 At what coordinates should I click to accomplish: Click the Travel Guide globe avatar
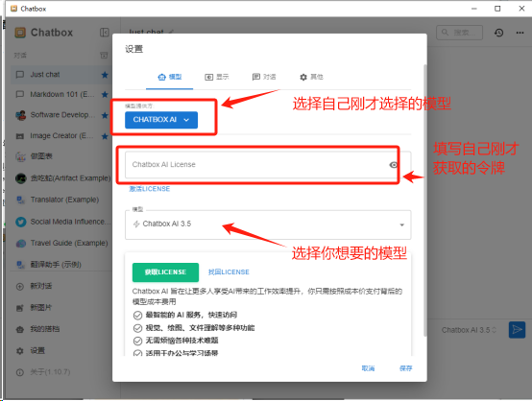[21, 244]
